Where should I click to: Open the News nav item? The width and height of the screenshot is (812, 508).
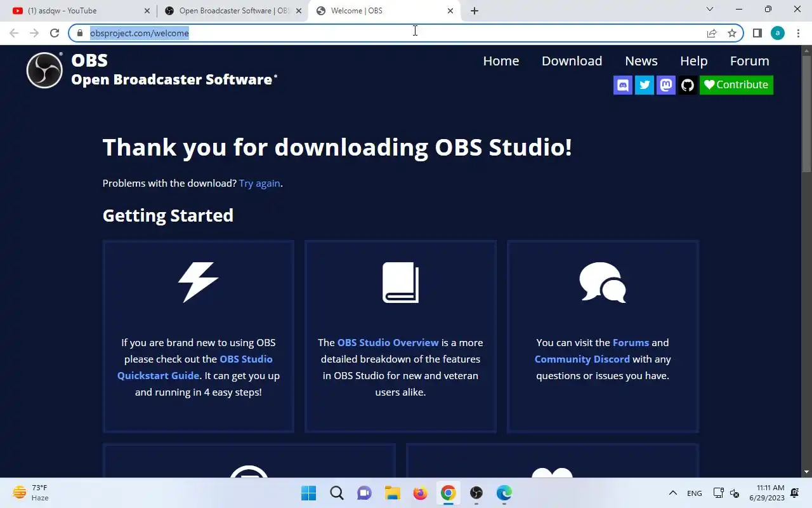click(x=641, y=61)
